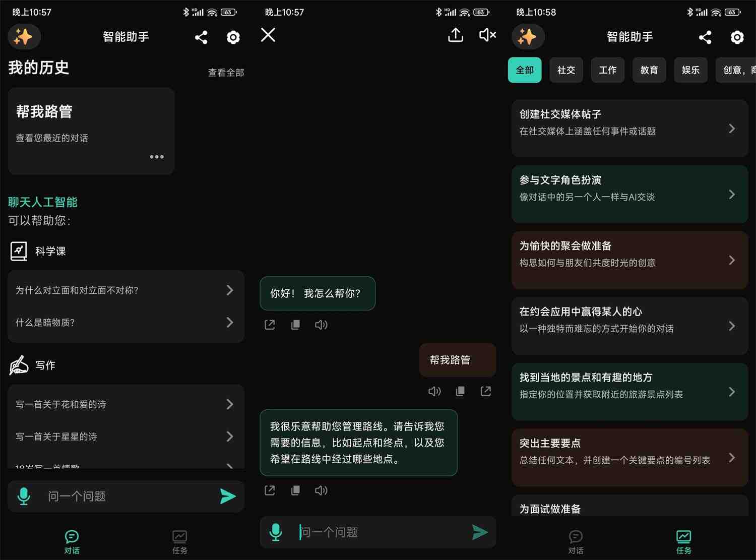This screenshot has height=560, width=756.
Task: Copy the 帮我路管 user message
Action: point(460,391)
